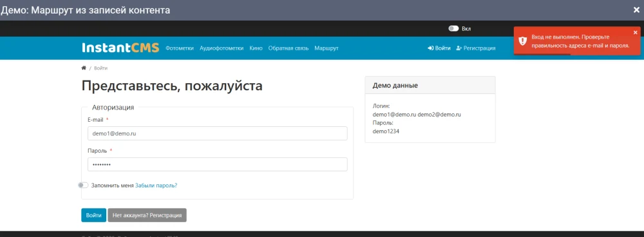Focus the Пароль input field
Screen dimensions: 644x237
tap(217, 164)
